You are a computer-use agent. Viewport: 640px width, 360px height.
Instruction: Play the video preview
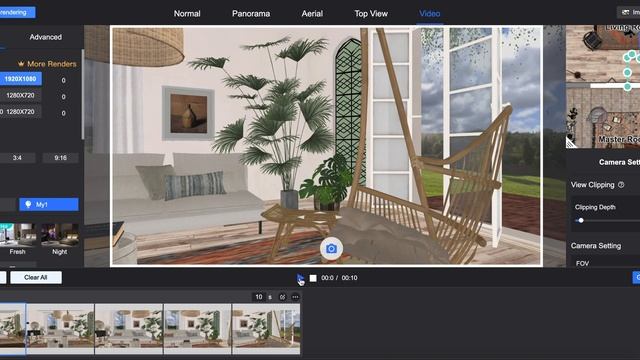[300, 278]
